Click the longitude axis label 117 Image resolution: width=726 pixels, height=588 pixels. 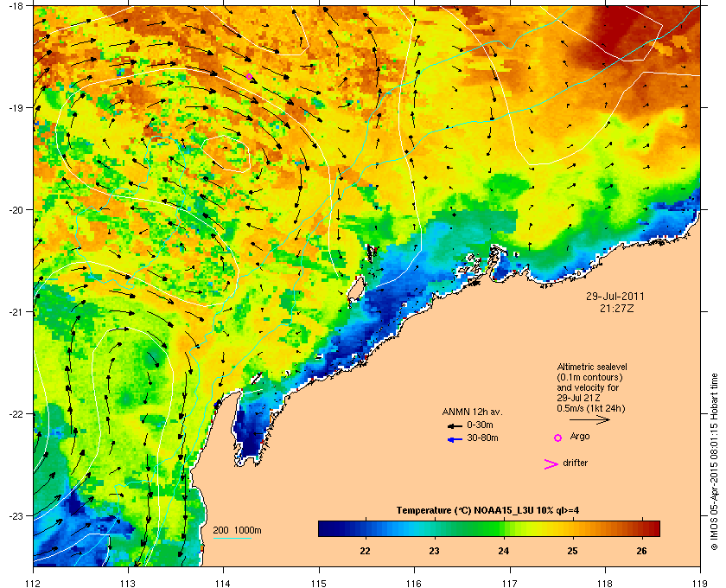pos(510,583)
